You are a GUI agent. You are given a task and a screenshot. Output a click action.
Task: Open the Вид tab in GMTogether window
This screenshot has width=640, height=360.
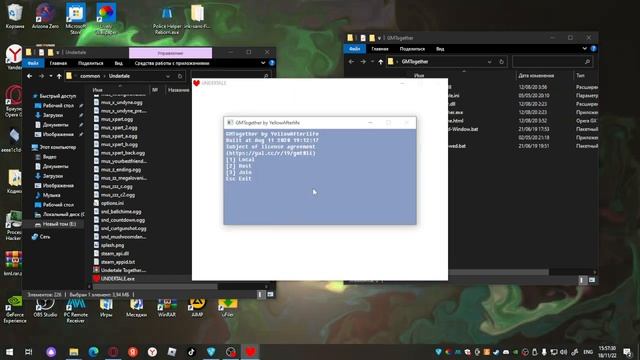click(x=440, y=49)
